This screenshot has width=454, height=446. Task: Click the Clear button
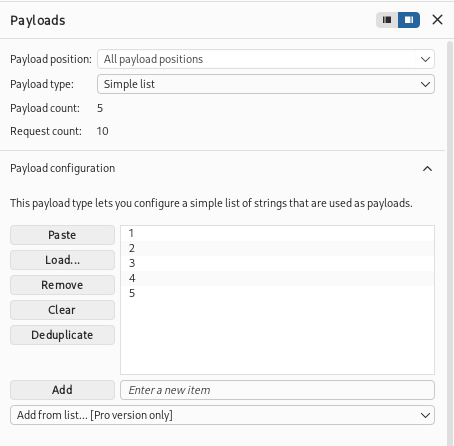62,310
